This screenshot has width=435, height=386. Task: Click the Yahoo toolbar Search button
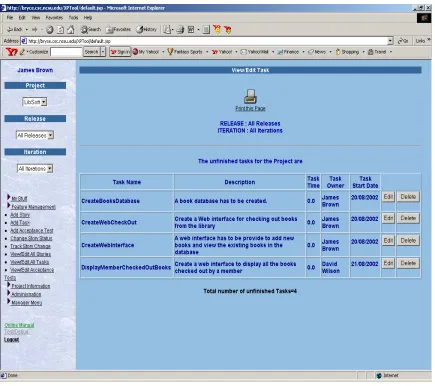point(91,52)
